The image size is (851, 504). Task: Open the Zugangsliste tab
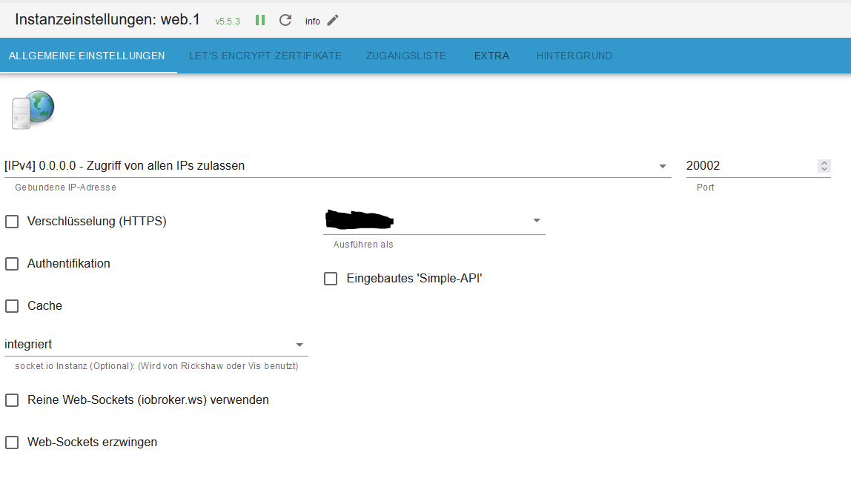[x=406, y=56]
